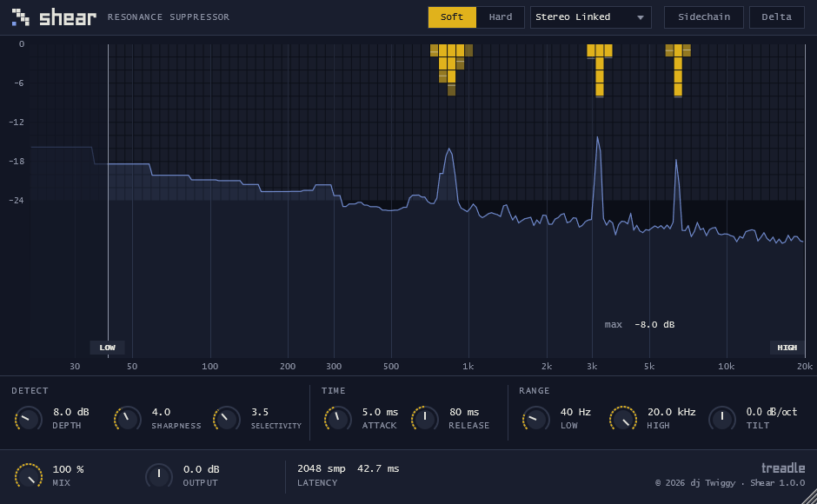Click the 5.0 ms attack value
817x504 pixels.
pyautogui.click(x=380, y=412)
